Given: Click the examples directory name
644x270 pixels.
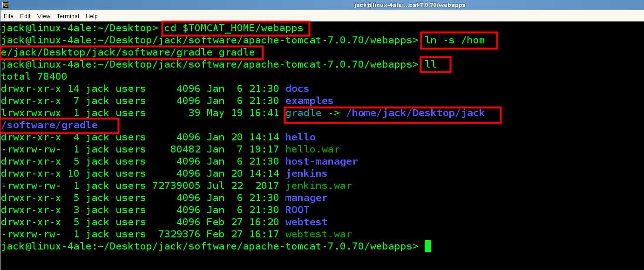Looking at the screenshot, I should point(309,101).
